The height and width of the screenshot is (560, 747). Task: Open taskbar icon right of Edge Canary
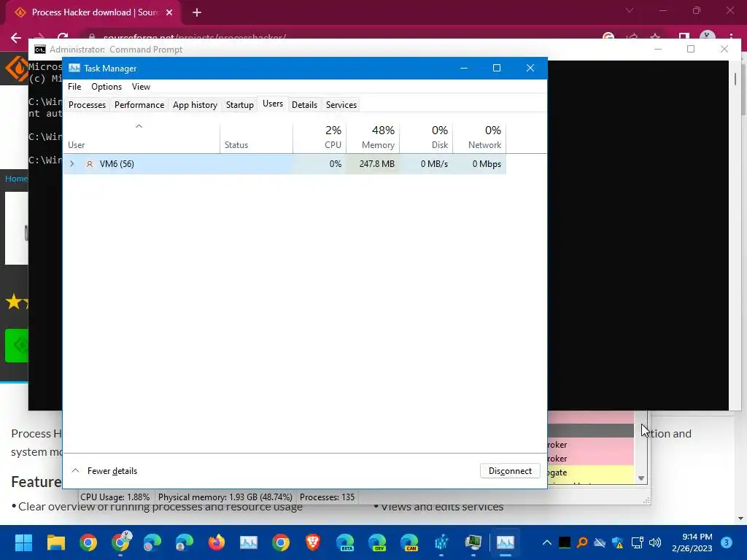tap(441, 542)
